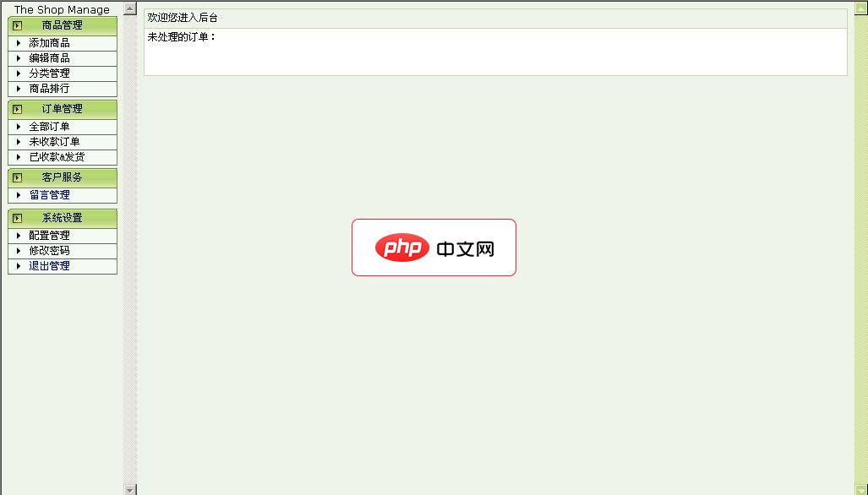Toggle the 订单管理 section header icon
The width and height of the screenshot is (868, 495).
pyautogui.click(x=18, y=109)
